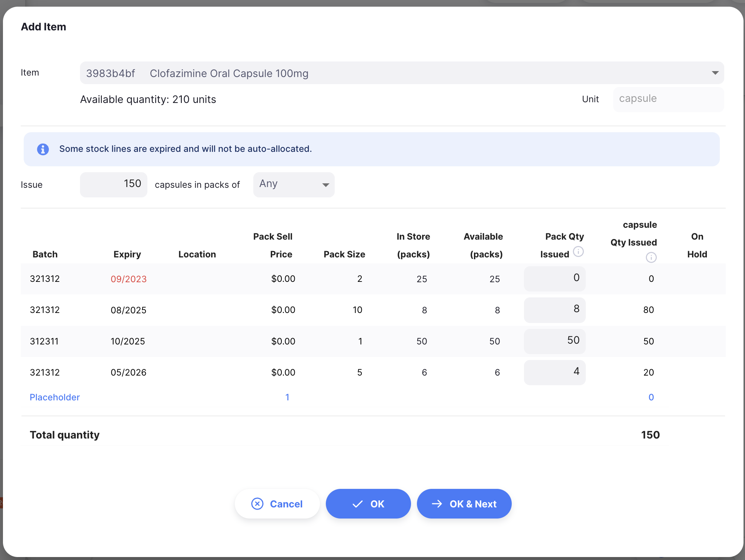Select the Placeholder row link

[55, 397]
